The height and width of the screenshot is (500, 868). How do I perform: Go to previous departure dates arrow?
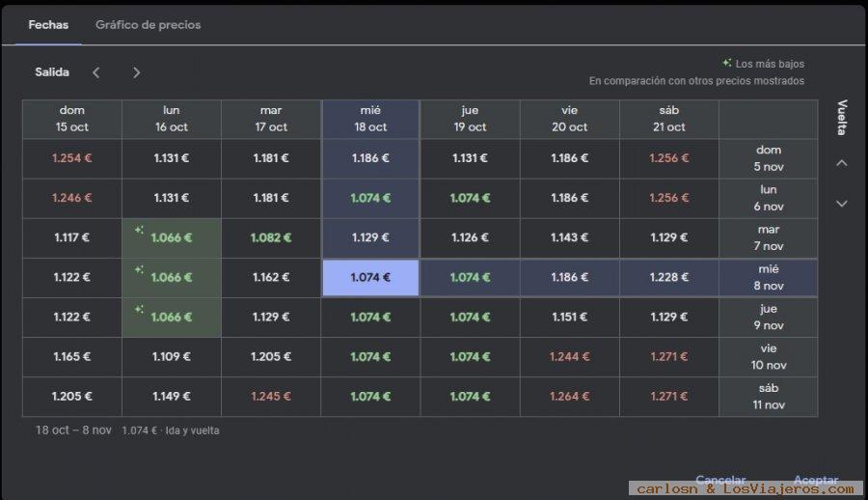coord(95,72)
